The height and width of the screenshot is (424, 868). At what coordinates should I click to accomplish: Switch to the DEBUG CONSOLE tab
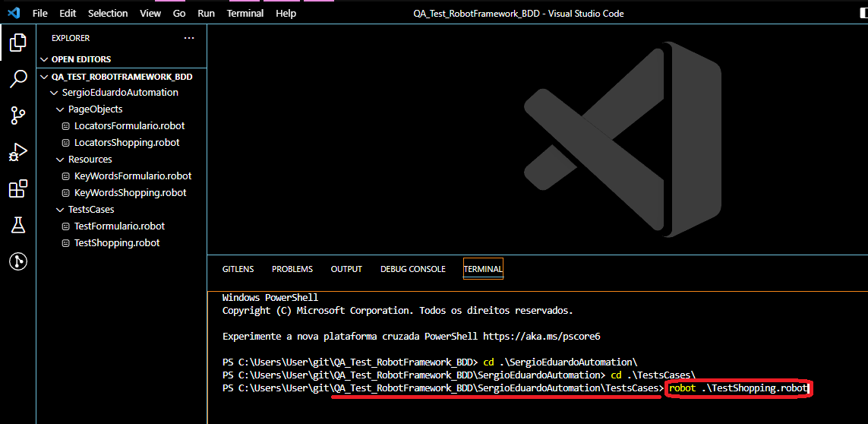click(413, 269)
